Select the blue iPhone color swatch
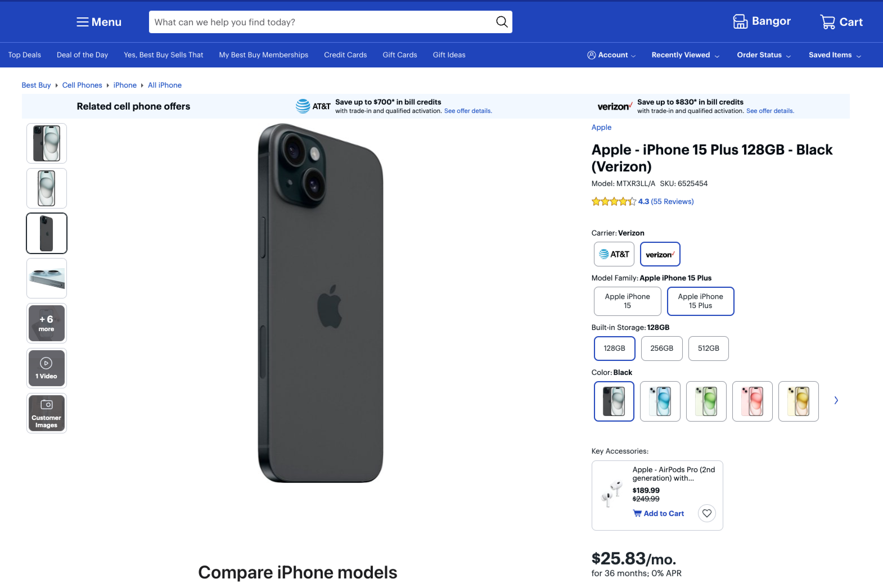Viewport: 883px width, 588px height. point(660,401)
